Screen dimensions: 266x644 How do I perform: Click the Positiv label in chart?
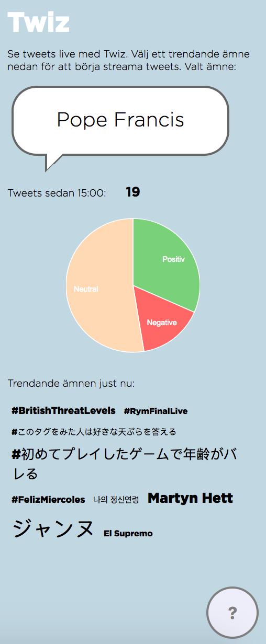[173, 259]
